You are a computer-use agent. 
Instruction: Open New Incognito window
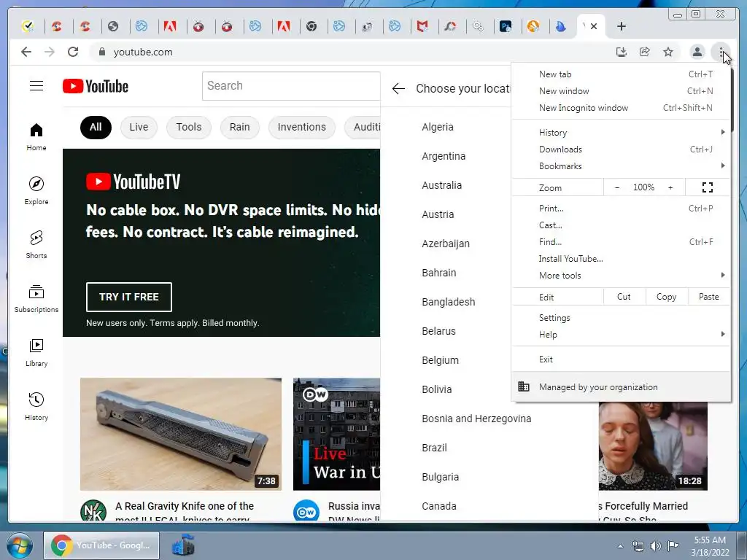[x=622, y=108]
